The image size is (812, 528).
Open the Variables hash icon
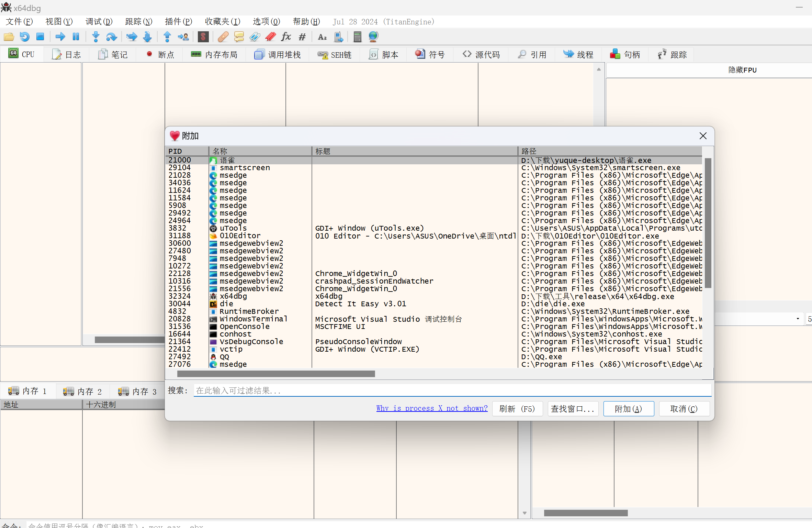(x=302, y=37)
